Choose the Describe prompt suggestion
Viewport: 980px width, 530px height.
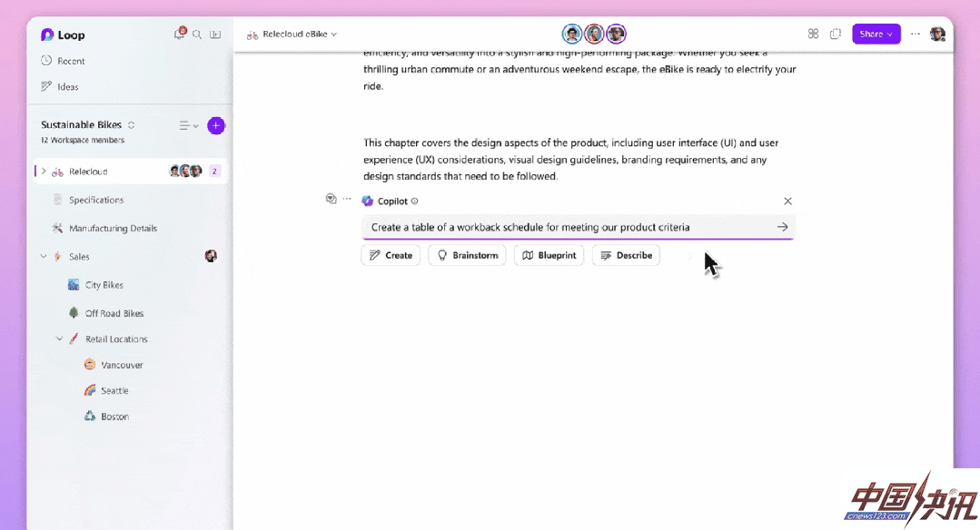tap(626, 255)
